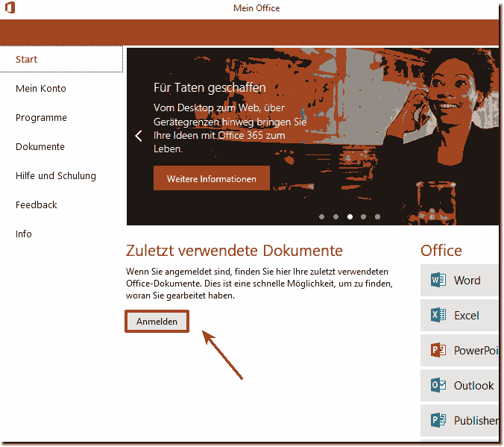Open the Publisher icon in Office list
Screen dimensions: 504x447
(438, 420)
